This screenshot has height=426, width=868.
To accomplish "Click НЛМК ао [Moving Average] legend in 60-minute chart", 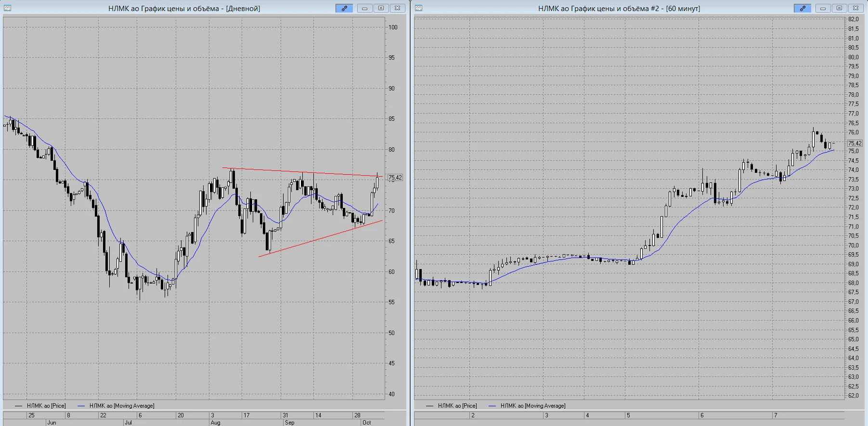I will click(527, 406).
